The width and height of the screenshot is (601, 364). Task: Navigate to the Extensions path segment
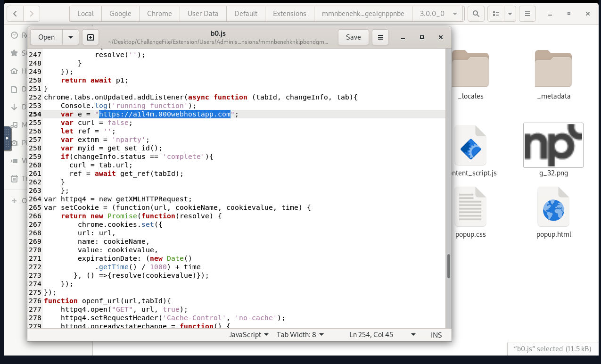click(x=289, y=14)
